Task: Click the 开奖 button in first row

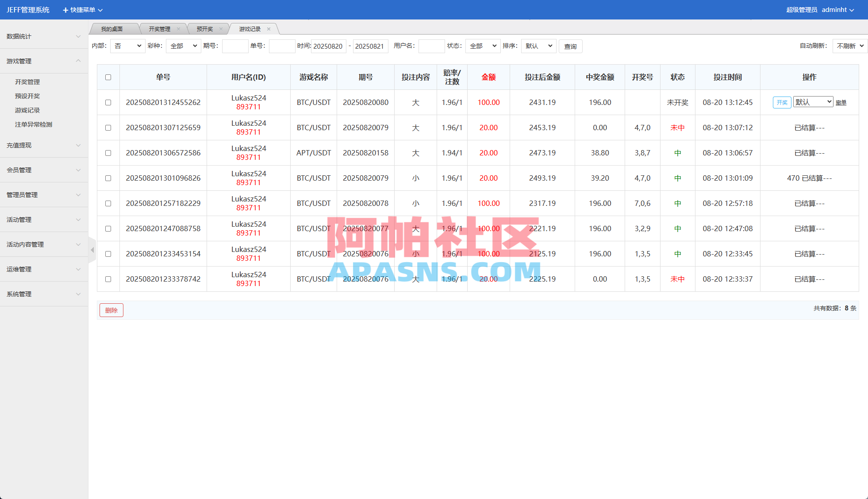Action: [782, 103]
